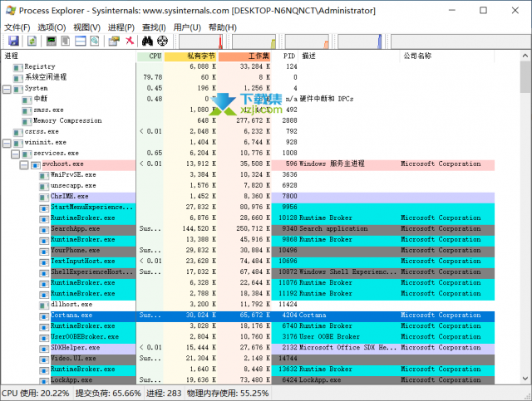The image size is (532, 401).
Task: Select the dllhost.exe process row
Action: pos(248,305)
